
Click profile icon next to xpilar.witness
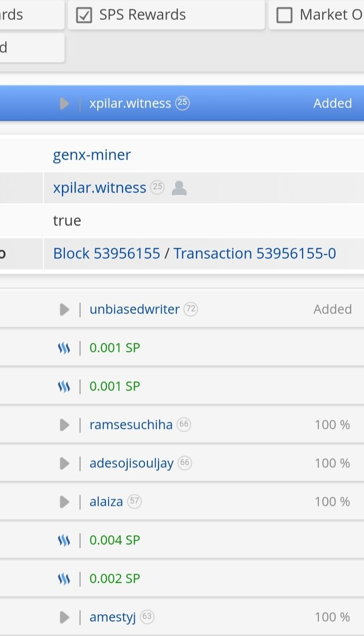point(179,188)
